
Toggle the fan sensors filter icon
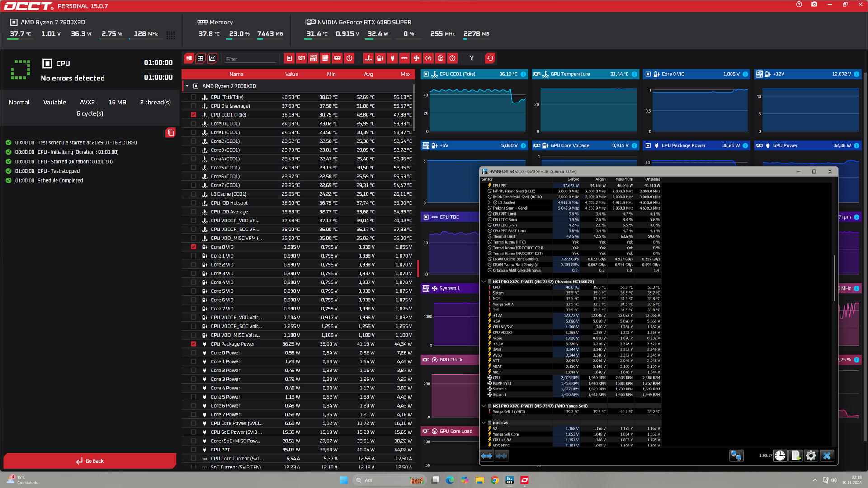(416, 58)
